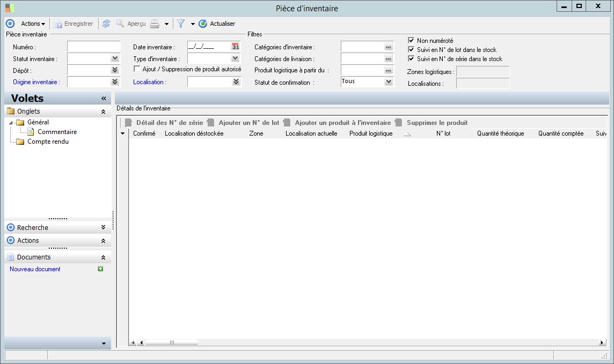
Task: Collapse the Documents section
Action: click(104, 258)
